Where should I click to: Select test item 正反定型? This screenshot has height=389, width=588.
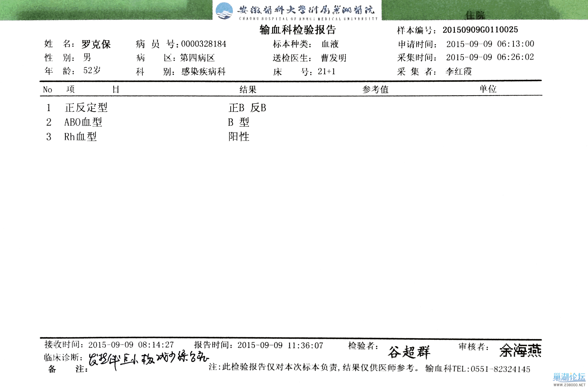86,108
